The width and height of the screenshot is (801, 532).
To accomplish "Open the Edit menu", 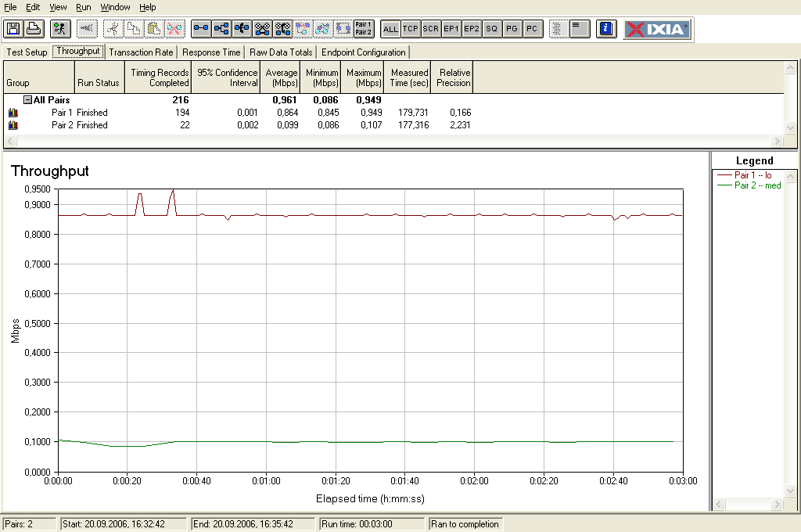I will pyautogui.click(x=33, y=7).
